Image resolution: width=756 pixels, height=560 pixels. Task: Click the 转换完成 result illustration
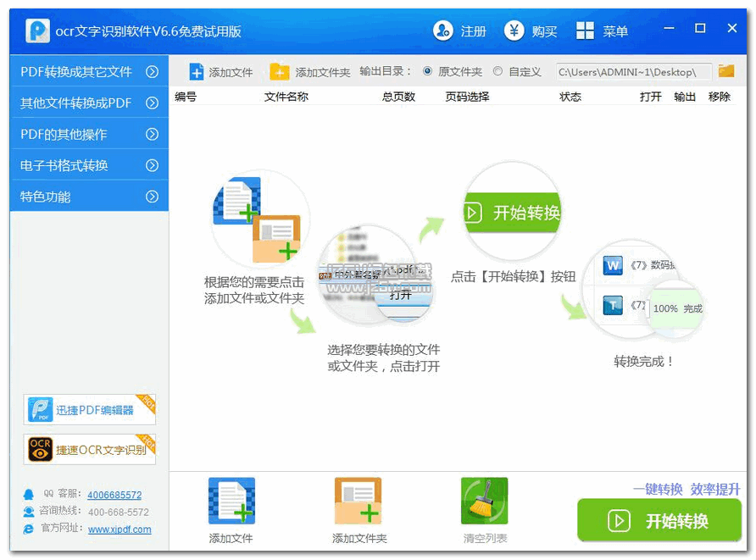tap(642, 290)
